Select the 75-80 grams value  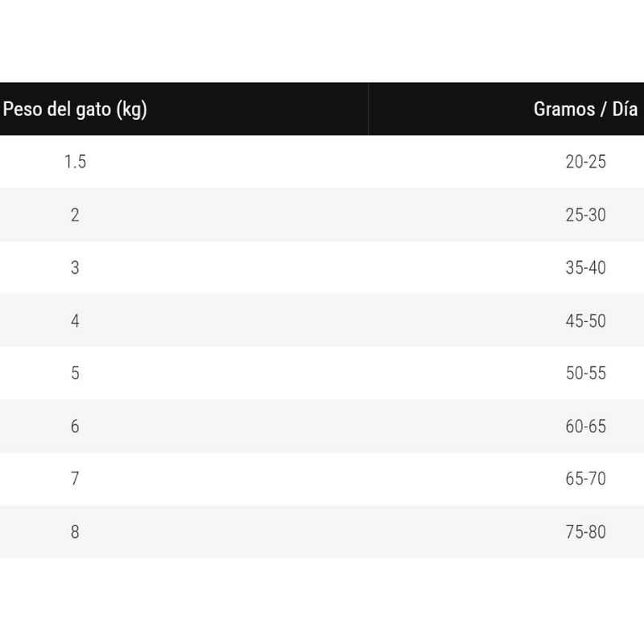click(586, 532)
